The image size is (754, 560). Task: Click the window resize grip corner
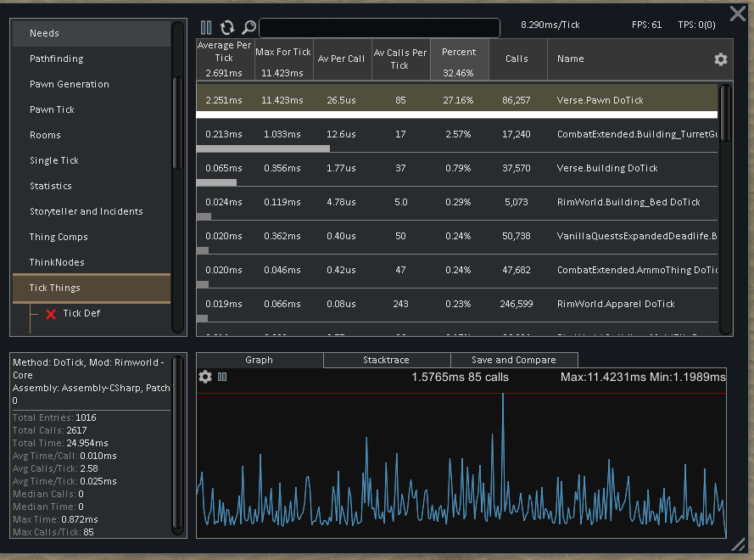click(x=737, y=543)
